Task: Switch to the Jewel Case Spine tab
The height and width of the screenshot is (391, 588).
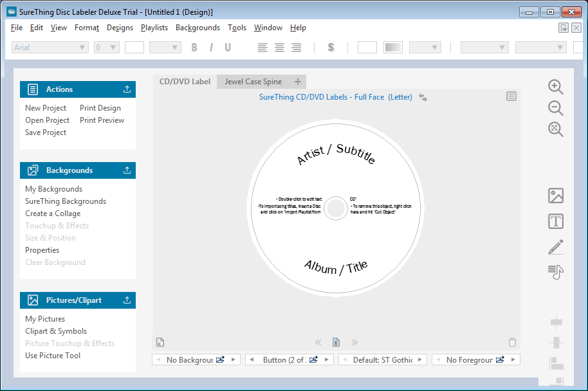Action: tap(253, 82)
